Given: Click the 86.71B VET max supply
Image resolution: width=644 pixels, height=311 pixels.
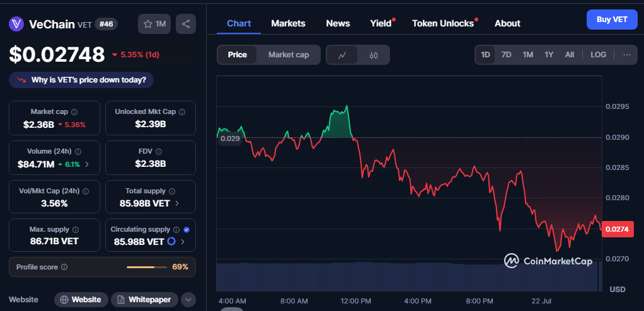Looking at the screenshot, I should pyautogui.click(x=54, y=241).
